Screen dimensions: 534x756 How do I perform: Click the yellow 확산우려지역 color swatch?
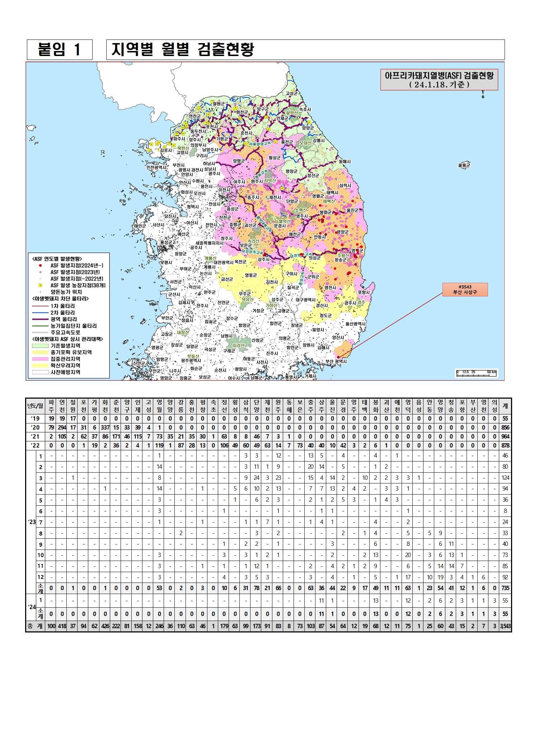[x=40, y=366]
